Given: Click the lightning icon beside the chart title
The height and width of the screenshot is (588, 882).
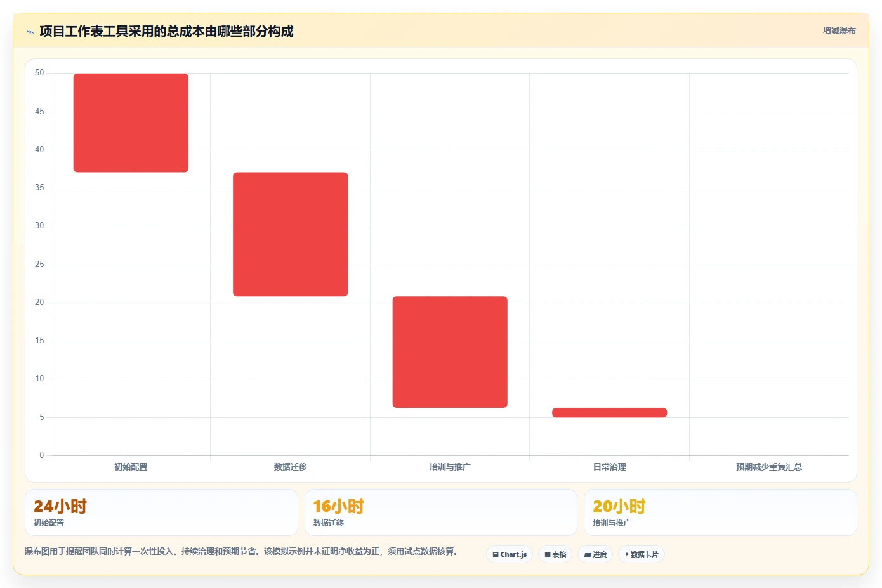Looking at the screenshot, I should [30, 32].
